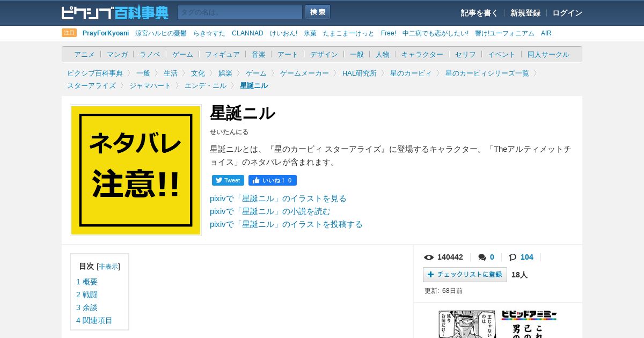This screenshot has height=338, width=644.
Task: Select the 一般 category tab
Action: pos(357,54)
